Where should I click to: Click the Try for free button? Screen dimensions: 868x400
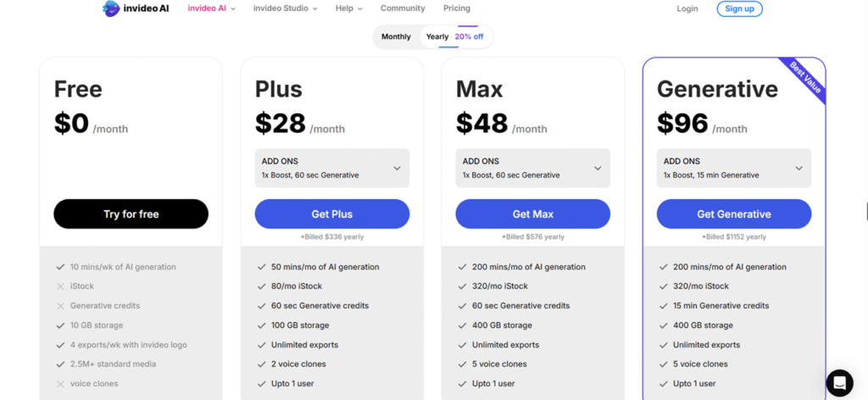(131, 214)
